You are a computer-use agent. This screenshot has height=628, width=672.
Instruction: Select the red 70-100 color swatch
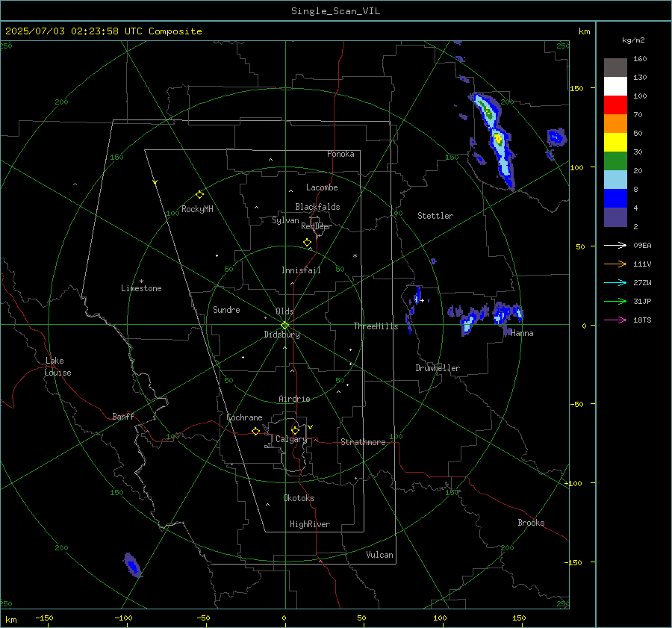pyautogui.click(x=615, y=105)
